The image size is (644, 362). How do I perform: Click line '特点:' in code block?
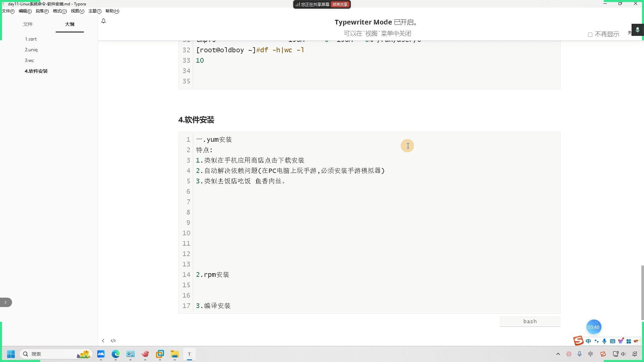tap(205, 150)
